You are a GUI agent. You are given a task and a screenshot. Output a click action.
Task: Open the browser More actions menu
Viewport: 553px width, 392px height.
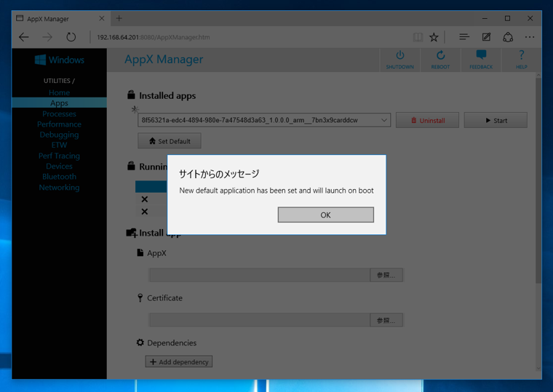(530, 37)
